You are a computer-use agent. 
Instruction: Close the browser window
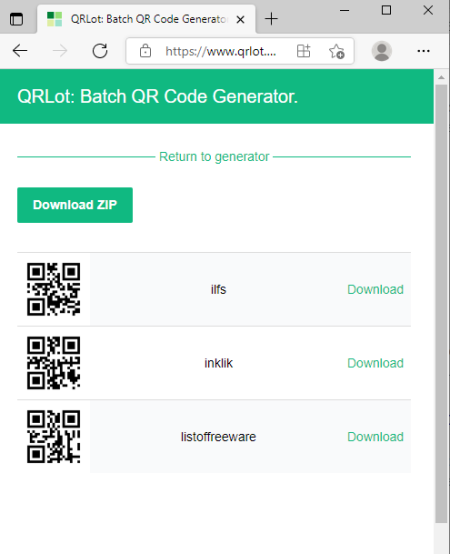pos(428,10)
